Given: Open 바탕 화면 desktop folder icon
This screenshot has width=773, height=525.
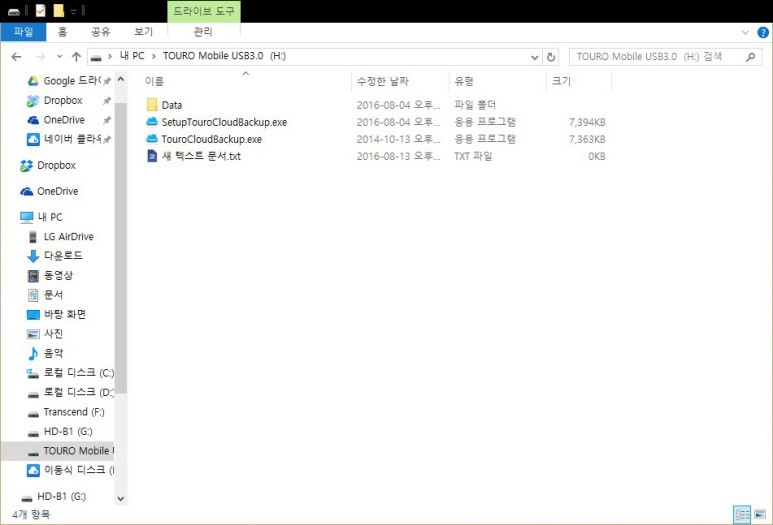Looking at the screenshot, I should [33, 315].
